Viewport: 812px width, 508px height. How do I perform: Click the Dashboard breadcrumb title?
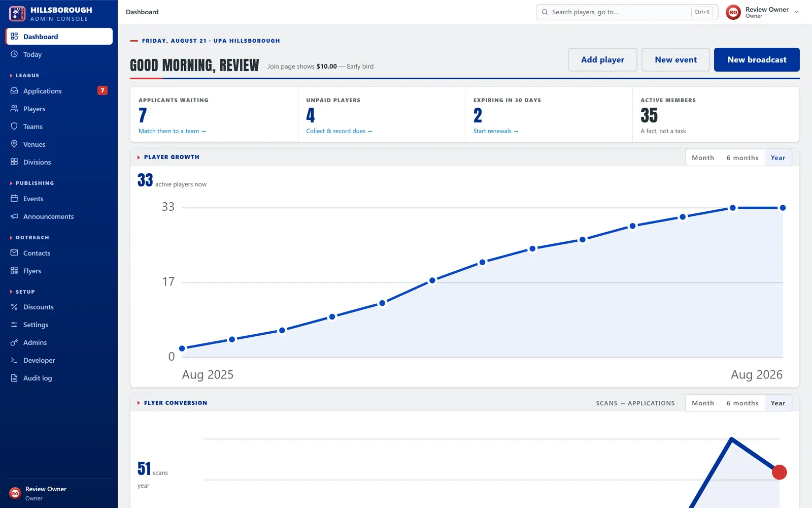tap(142, 12)
